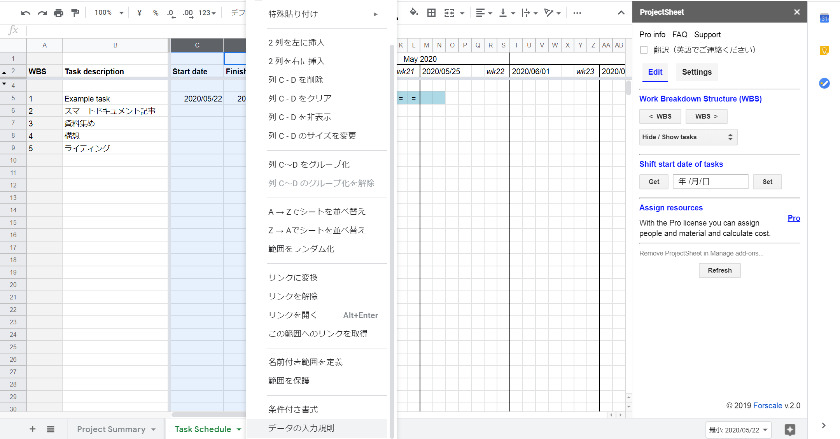Open the Task Schedule tab arrow menu
The height and width of the screenshot is (439, 840).
coord(239,429)
